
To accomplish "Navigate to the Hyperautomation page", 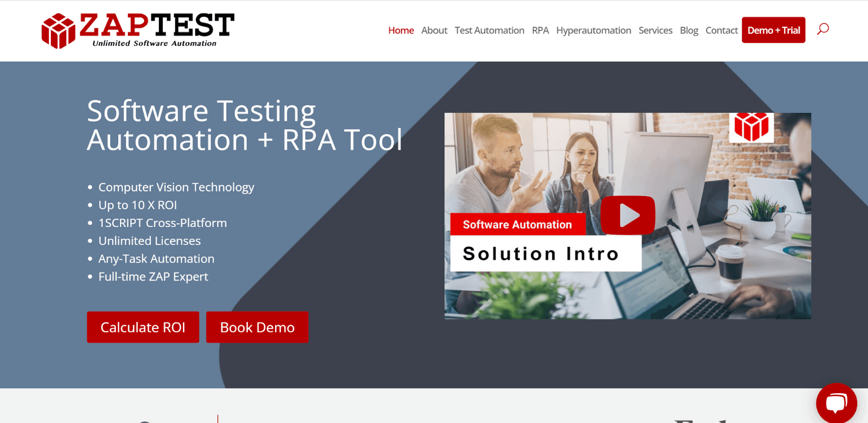I will point(593,30).
